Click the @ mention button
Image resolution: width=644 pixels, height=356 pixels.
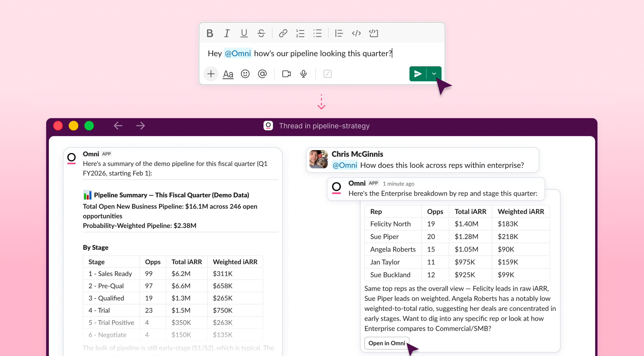pyautogui.click(x=262, y=74)
